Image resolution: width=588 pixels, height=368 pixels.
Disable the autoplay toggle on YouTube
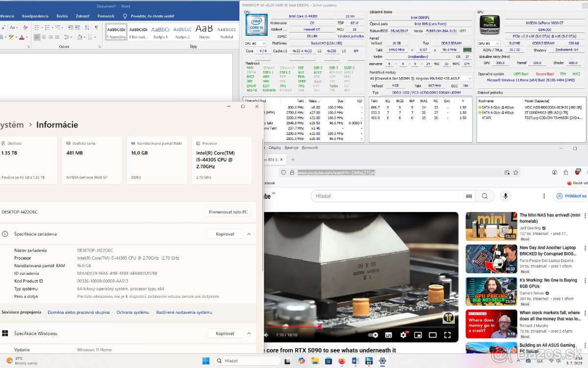point(372,335)
